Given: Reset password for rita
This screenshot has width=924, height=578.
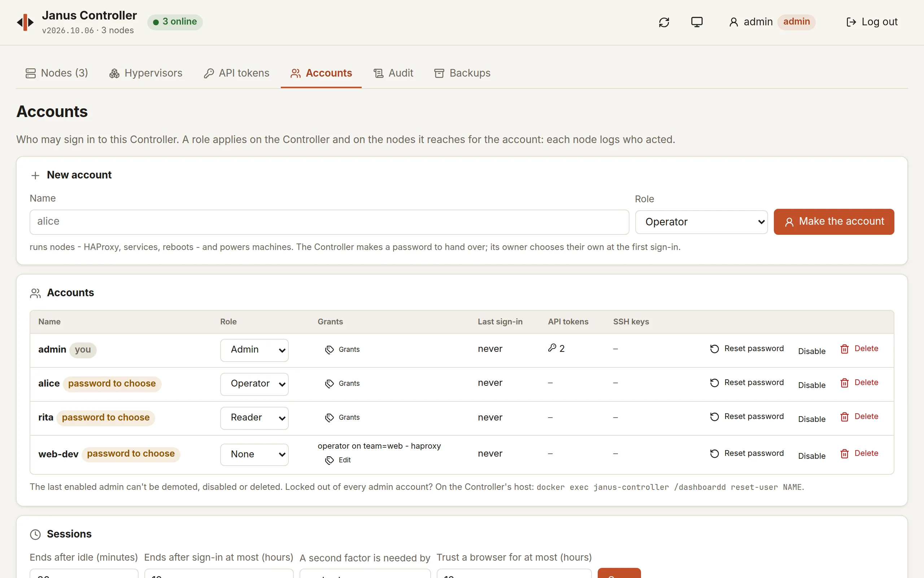Looking at the screenshot, I should tap(746, 417).
